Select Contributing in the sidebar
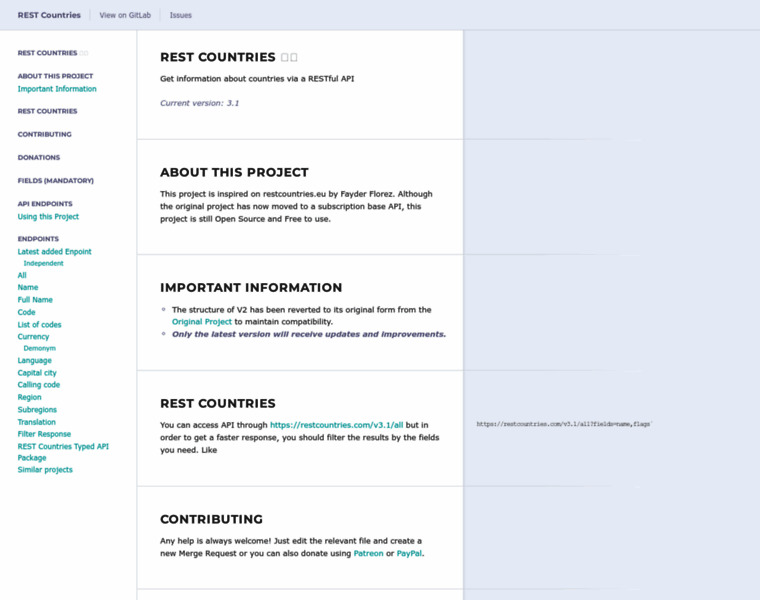This screenshot has width=760, height=600. coord(45,134)
